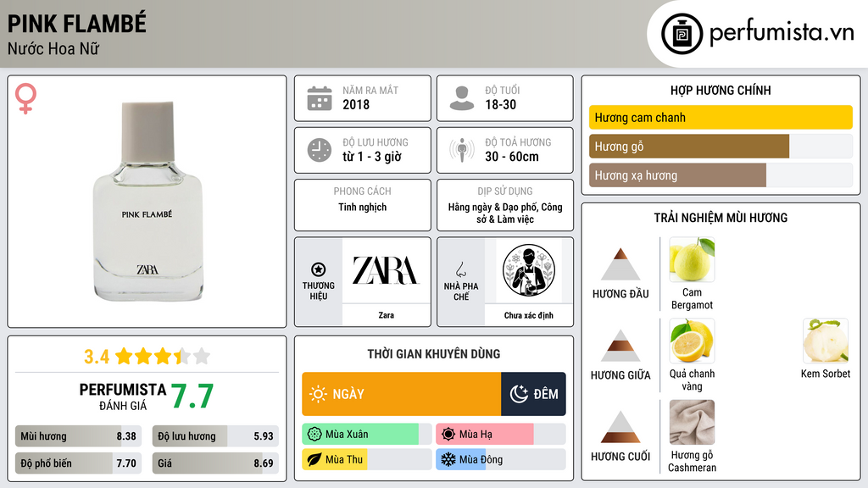
Task: Click the pink female gender symbol
Action: (25, 98)
